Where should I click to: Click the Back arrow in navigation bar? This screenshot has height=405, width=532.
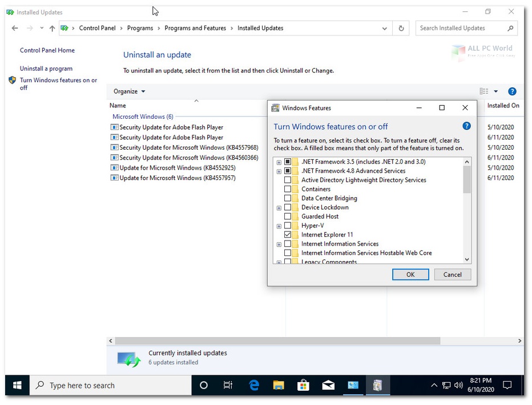pyautogui.click(x=15, y=28)
